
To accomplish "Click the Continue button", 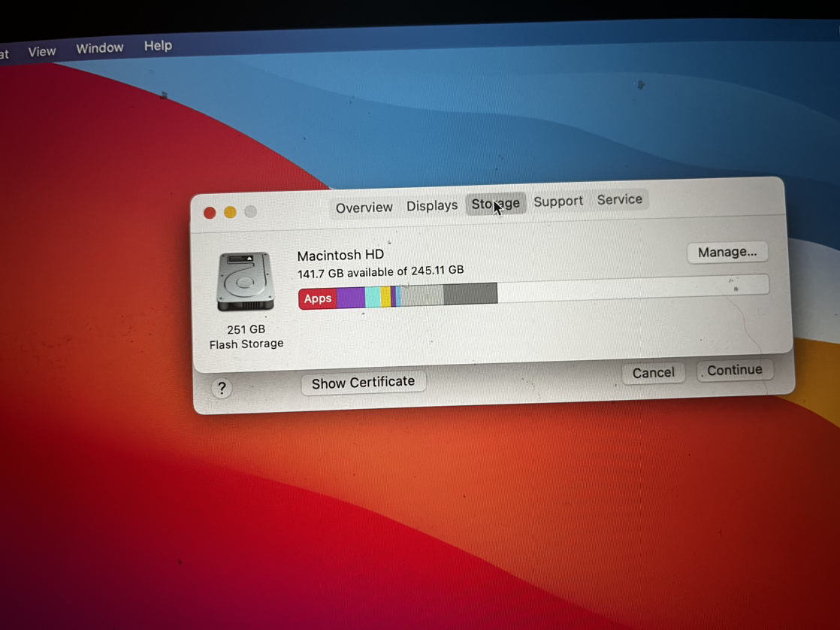I will pyautogui.click(x=735, y=370).
